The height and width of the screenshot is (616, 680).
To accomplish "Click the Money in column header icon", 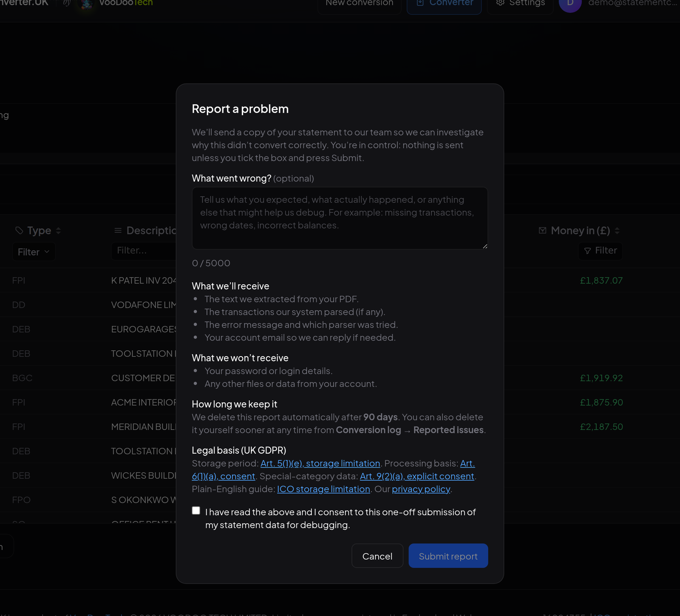I will click(x=542, y=230).
